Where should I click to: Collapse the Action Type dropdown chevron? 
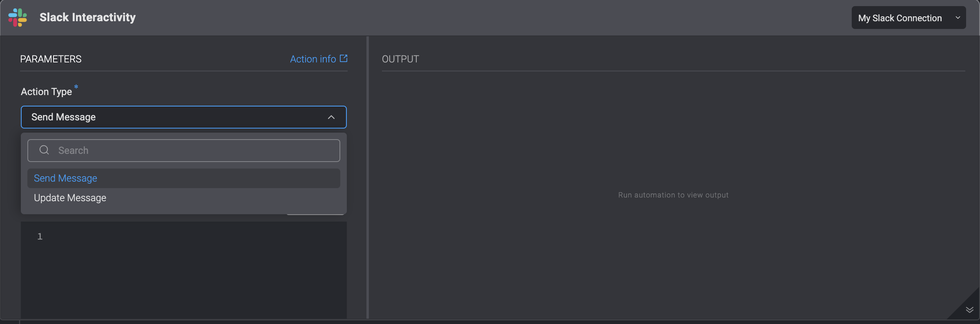coord(331,118)
